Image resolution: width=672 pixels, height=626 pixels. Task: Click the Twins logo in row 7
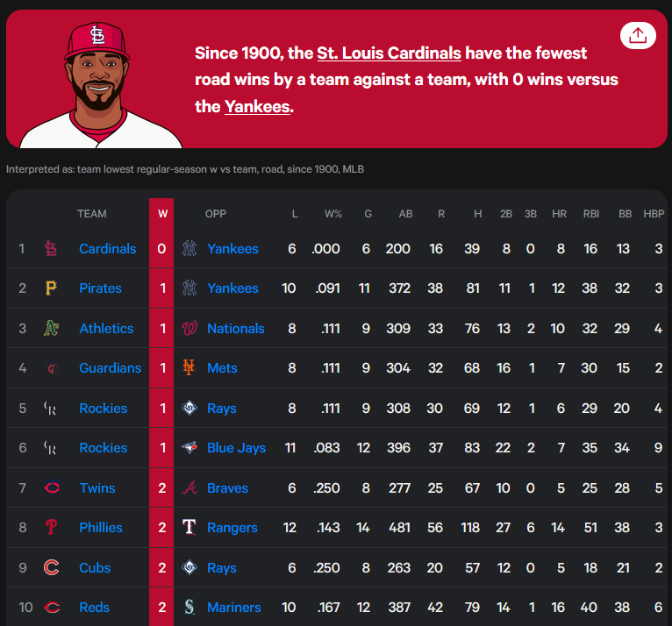click(x=52, y=487)
